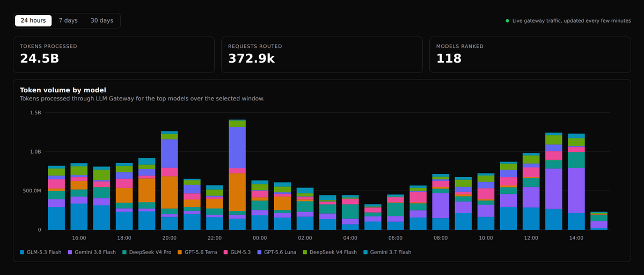The image size is (644, 275).
Task: Click the purple Gemini 3.8 Flash segment above 14:00
Action: (x=576, y=191)
